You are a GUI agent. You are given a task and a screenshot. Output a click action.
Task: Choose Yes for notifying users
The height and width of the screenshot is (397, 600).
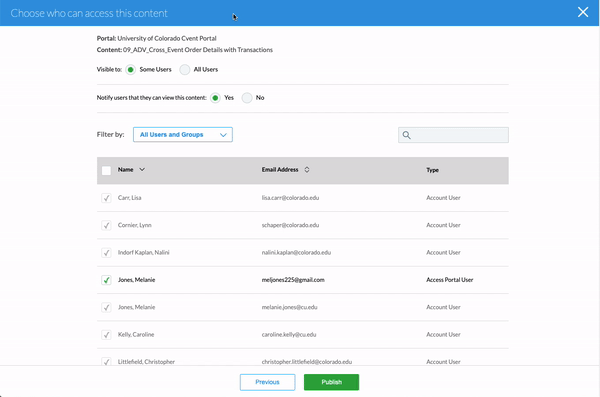click(215, 98)
